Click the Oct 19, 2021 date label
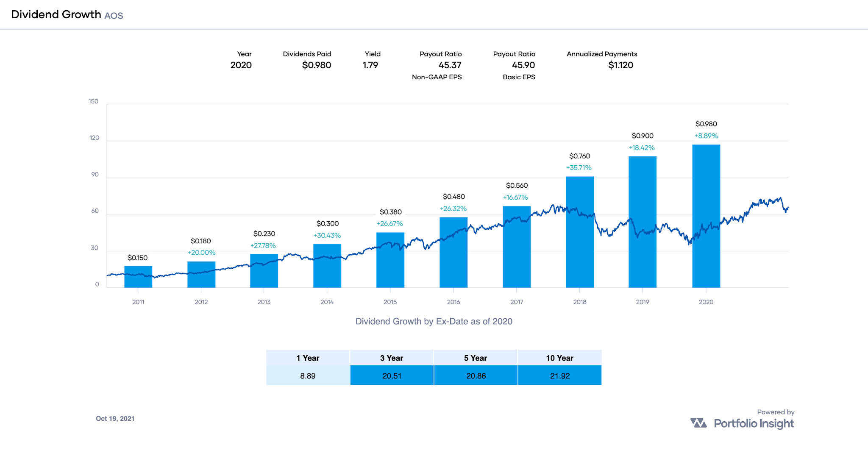Screen dimensions: 868x459 115,419
